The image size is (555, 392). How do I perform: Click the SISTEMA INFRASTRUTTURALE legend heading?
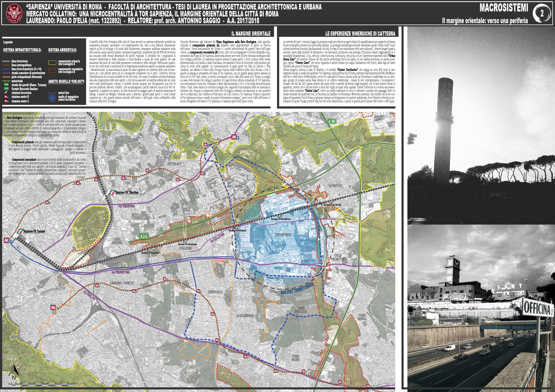[22, 50]
